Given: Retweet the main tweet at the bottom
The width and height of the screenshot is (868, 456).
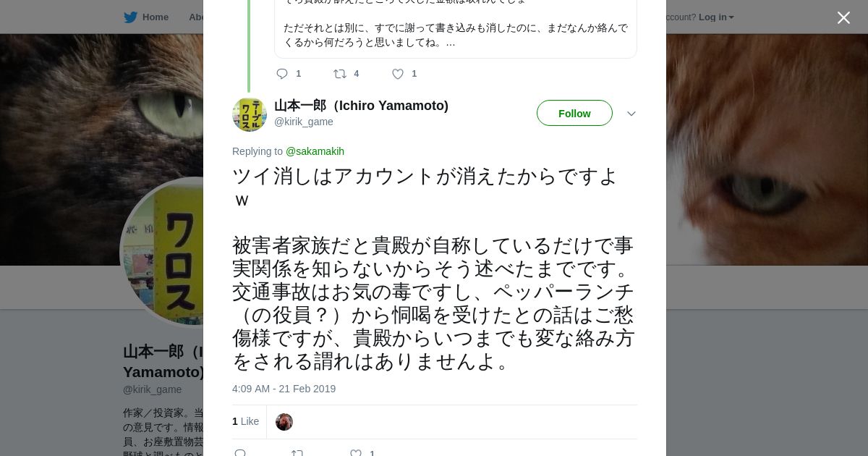Looking at the screenshot, I should pos(297,453).
